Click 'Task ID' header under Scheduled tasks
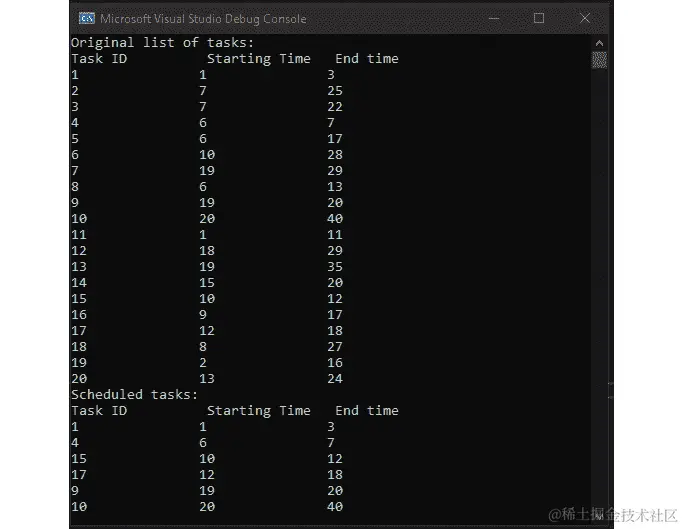Screen dimensions: 683x529 (99, 410)
